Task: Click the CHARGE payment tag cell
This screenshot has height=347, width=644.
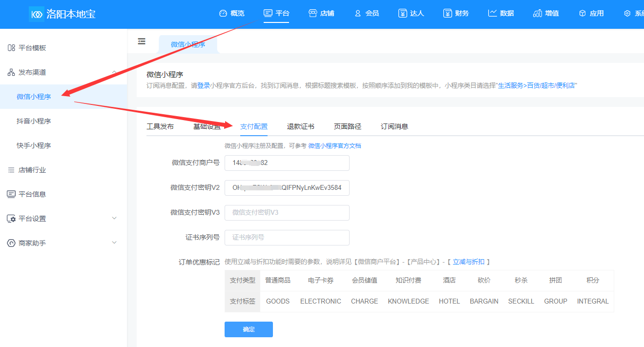Action: pos(365,301)
